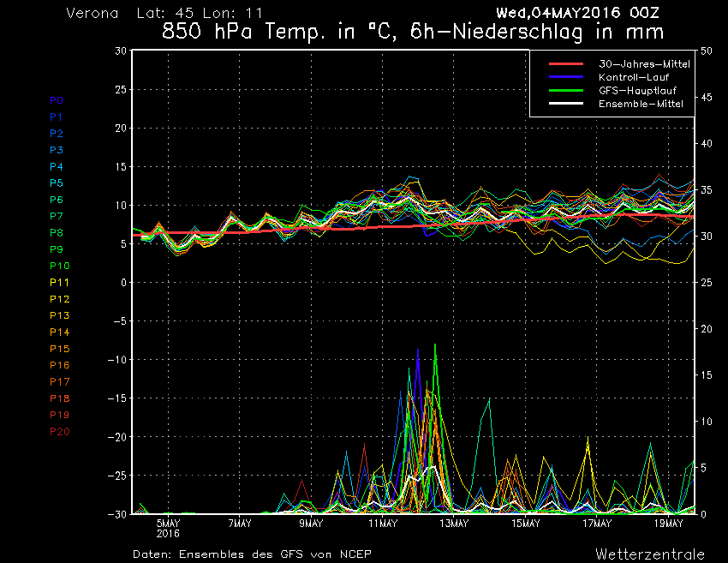The height and width of the screenshot is (563, 728).
Task: Click the P2 ensemble member label
Action: 57,134
